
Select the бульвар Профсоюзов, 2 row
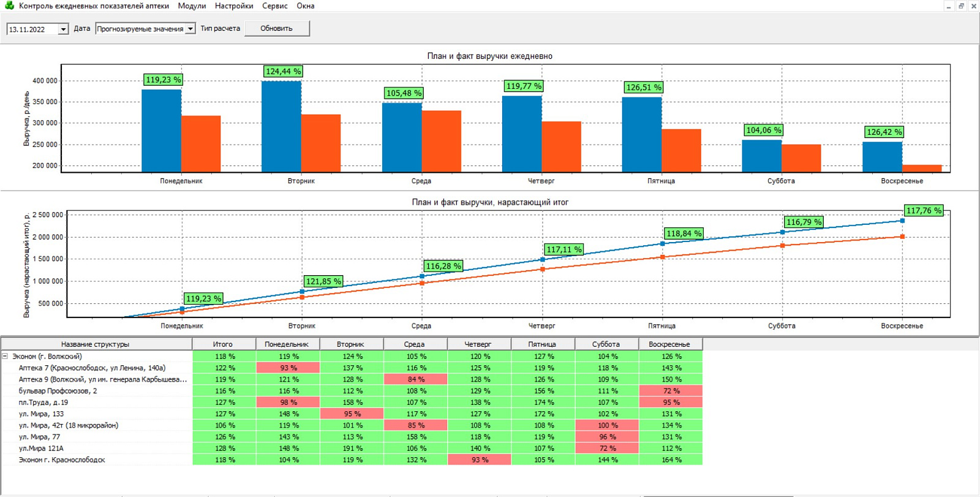pyautogui.click(x=352, y=390)
